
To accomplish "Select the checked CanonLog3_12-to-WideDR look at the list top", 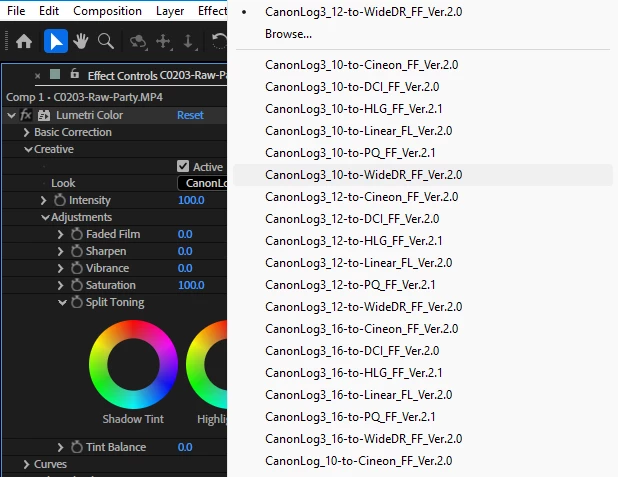I will coord(423,12).
